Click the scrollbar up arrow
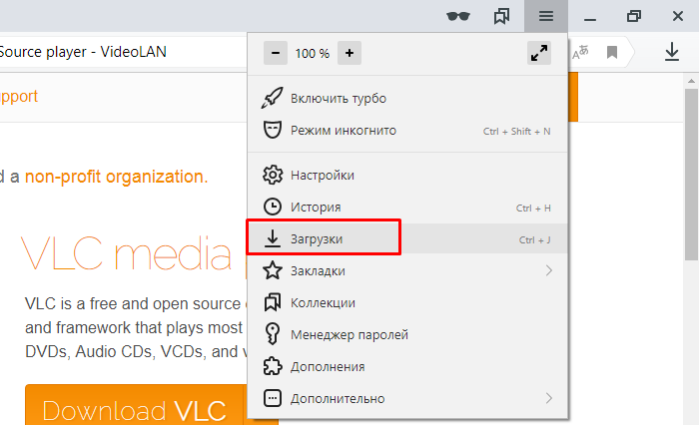This screenshot has width=699, height=425. (691, 81)
